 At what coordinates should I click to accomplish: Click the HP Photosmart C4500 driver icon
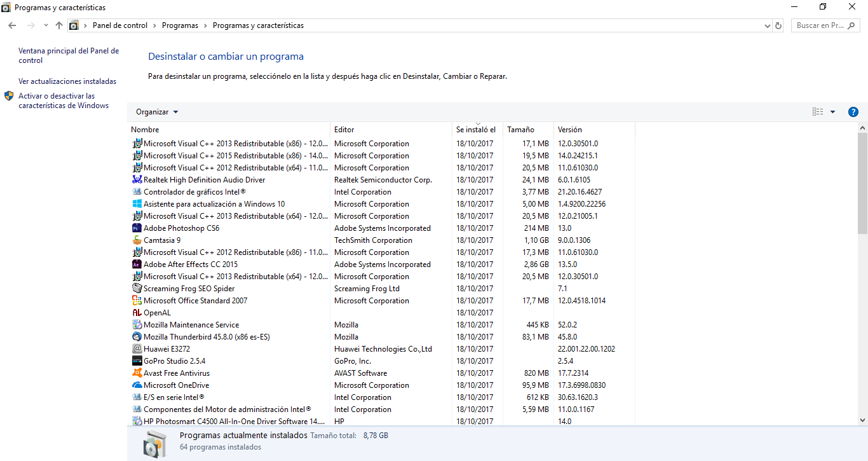click(x=137, y=422)
